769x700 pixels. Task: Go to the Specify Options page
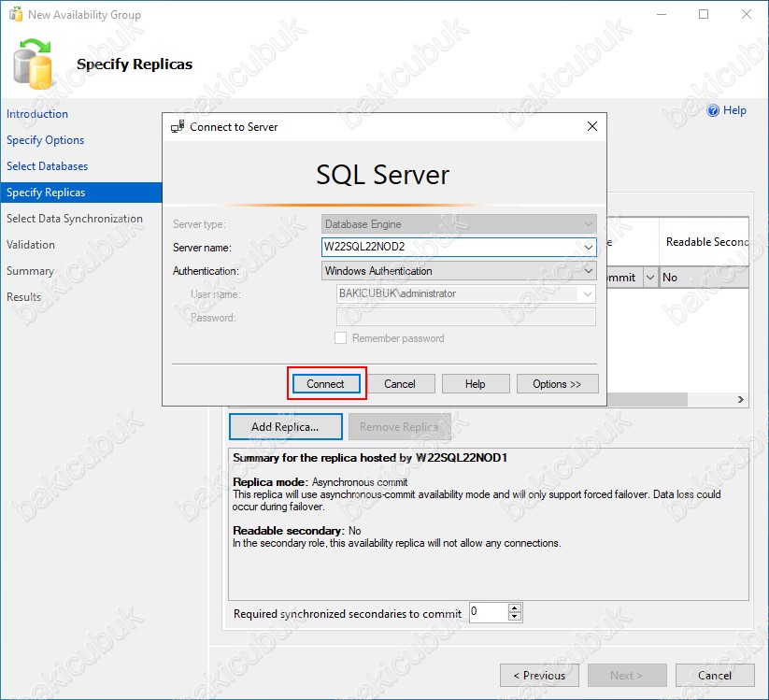coord(45,140)
